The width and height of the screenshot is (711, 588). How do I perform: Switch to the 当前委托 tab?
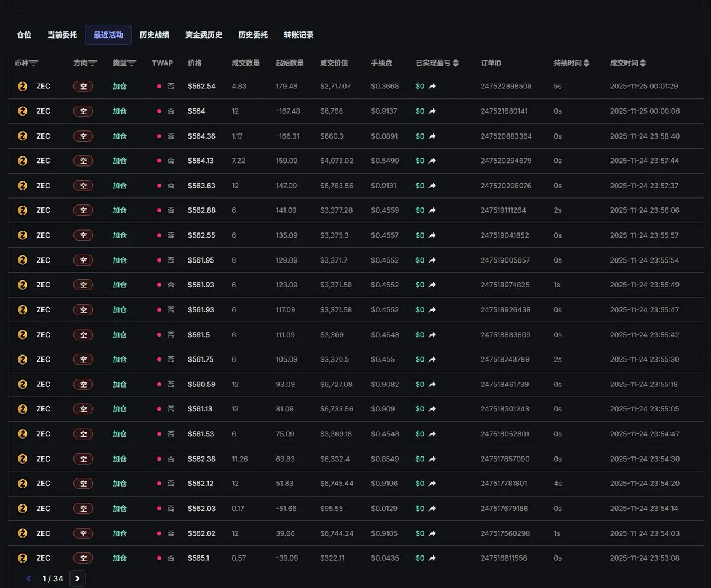[x=62, y=35]
